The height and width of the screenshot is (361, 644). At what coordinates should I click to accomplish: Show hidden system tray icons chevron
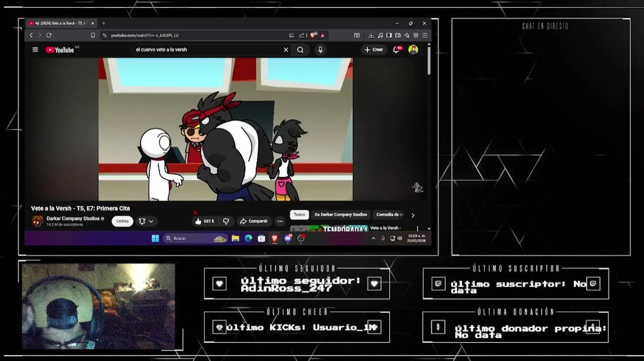[x=373, y=239]
